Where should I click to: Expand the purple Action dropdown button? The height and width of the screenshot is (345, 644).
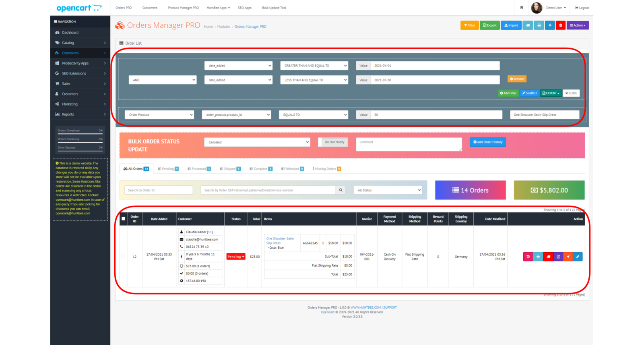pyautogui.click(x=578, y=25)
